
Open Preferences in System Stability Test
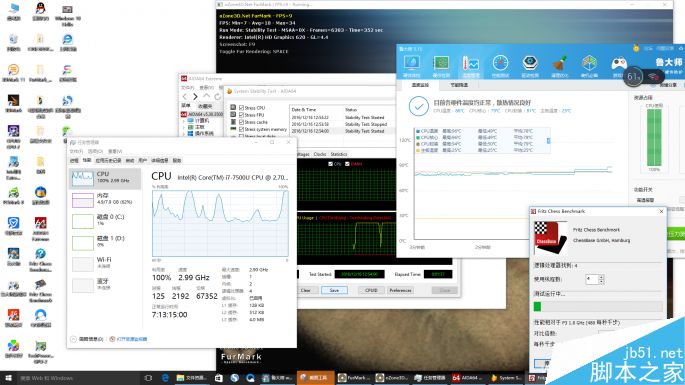(400, 291)
